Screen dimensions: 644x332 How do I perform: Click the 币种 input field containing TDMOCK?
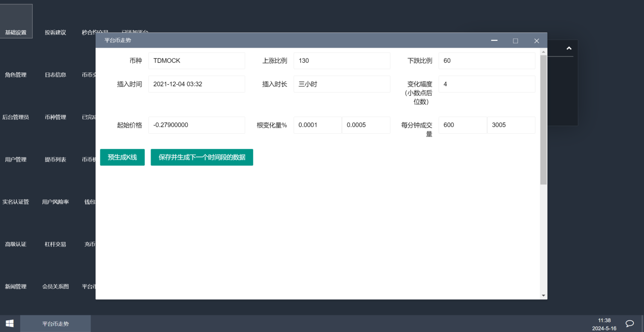click(x=196, y=61)
